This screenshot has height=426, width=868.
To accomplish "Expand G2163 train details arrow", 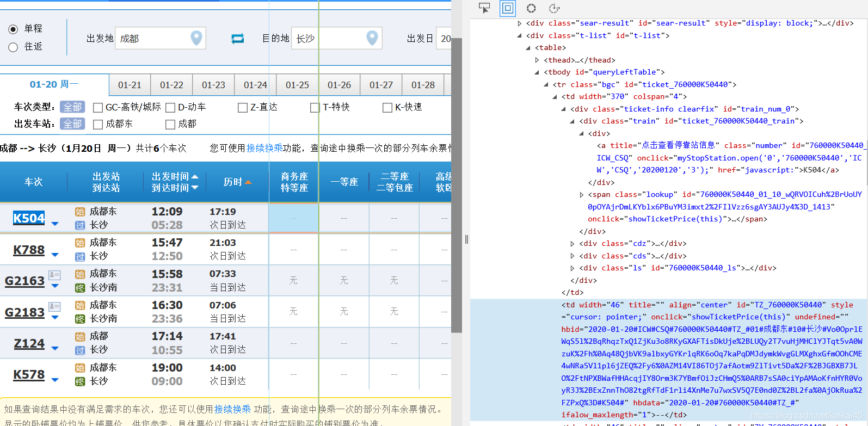I will 55,286.
